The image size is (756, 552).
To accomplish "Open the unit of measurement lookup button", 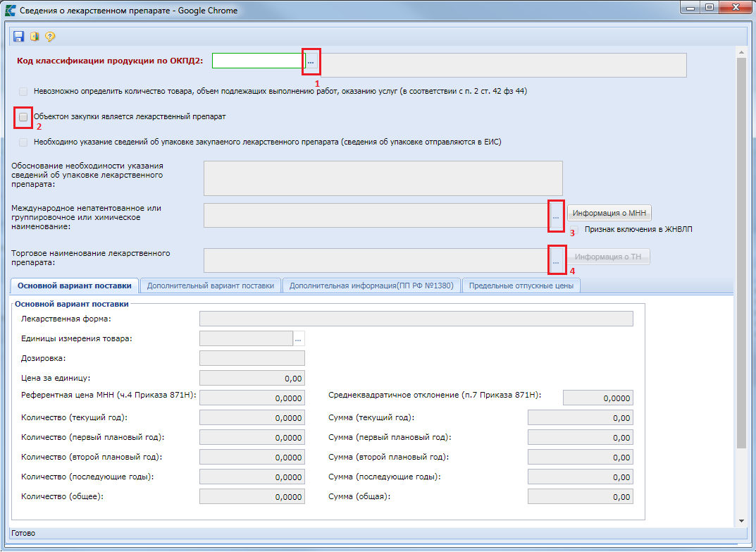I will coord(298,339).
